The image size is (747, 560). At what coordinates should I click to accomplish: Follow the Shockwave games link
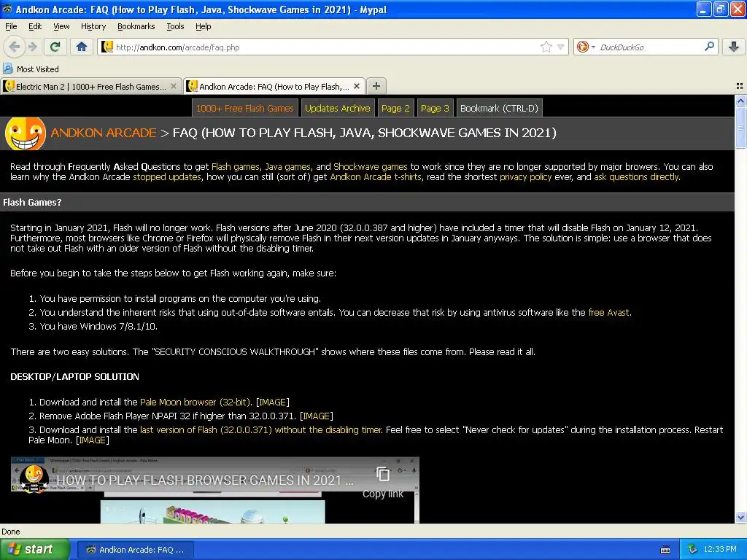click(x=370, y=167)
